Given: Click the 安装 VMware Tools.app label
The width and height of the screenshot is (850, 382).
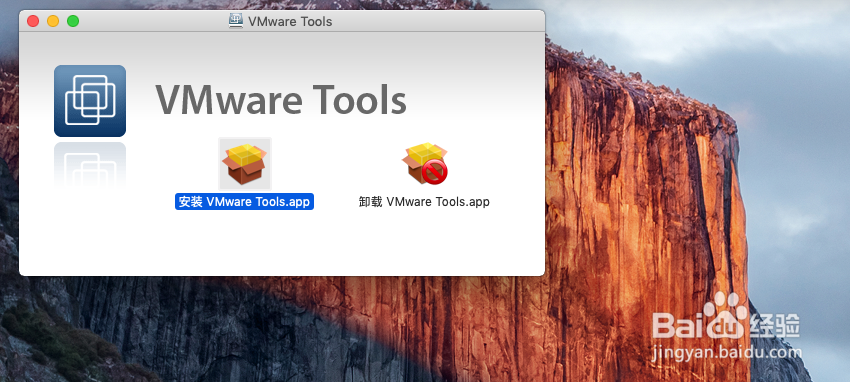Looking at the screenshot, I should tap(244, 202).
